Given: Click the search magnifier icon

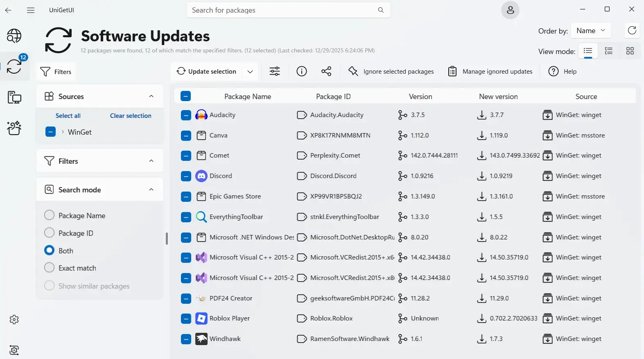Looking at the screenshot, I should 381,10.
